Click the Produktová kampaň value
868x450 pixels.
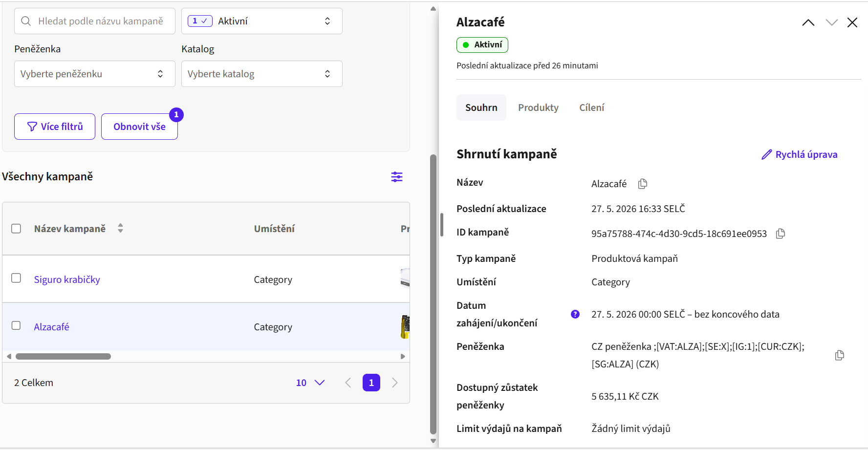[x=634, y=258]
